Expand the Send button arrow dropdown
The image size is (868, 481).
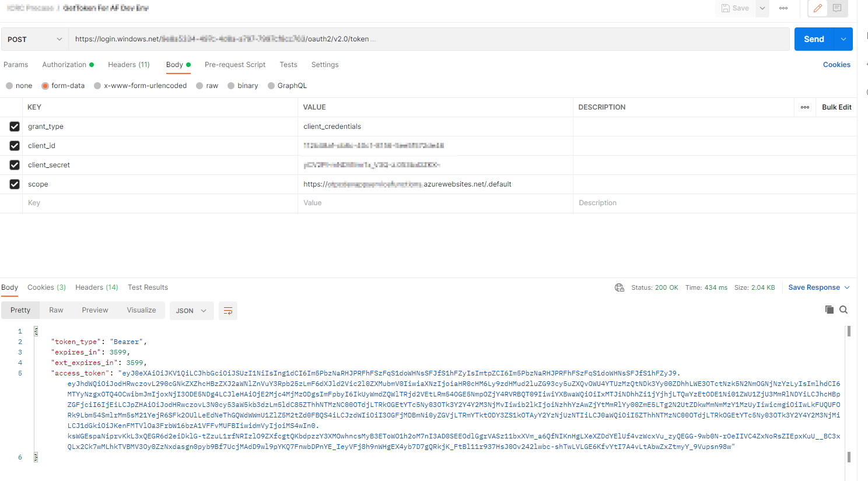click(843, 39)
